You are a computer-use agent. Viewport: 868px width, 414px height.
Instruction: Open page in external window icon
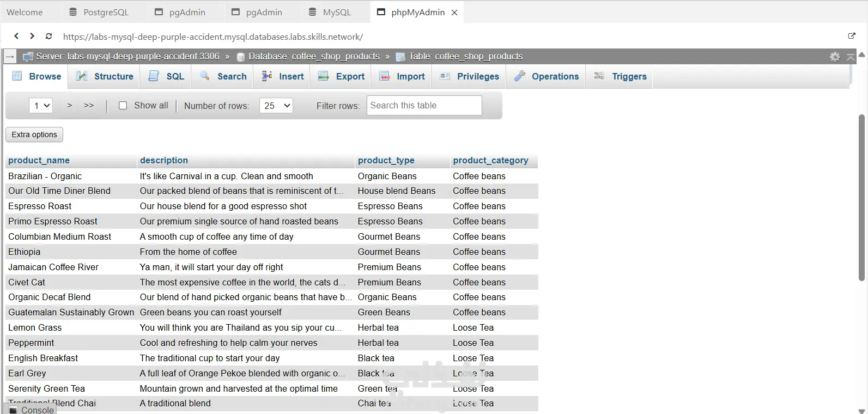point(852,36)
